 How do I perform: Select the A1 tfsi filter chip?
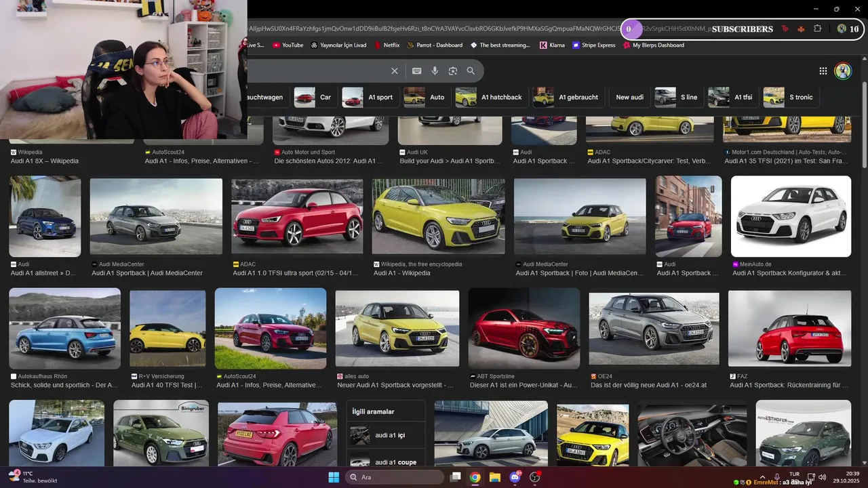[x=732, y=97]
